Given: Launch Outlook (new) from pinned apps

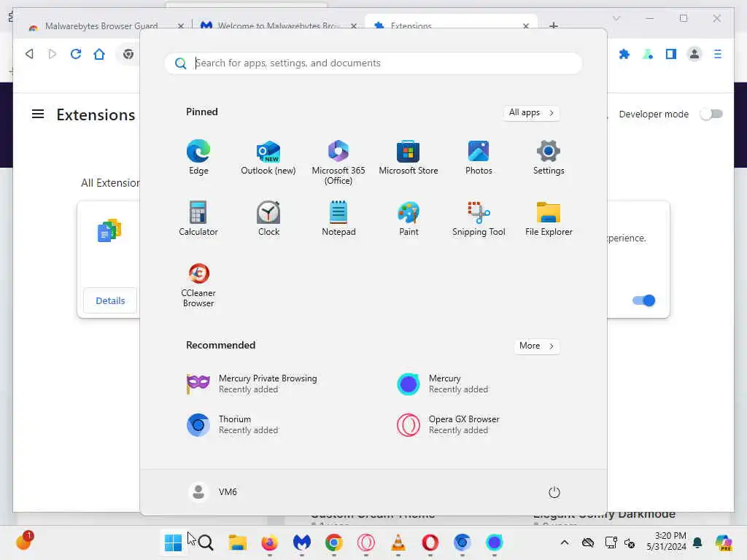Looking at the screenshot, I should [x=268, y=157].
